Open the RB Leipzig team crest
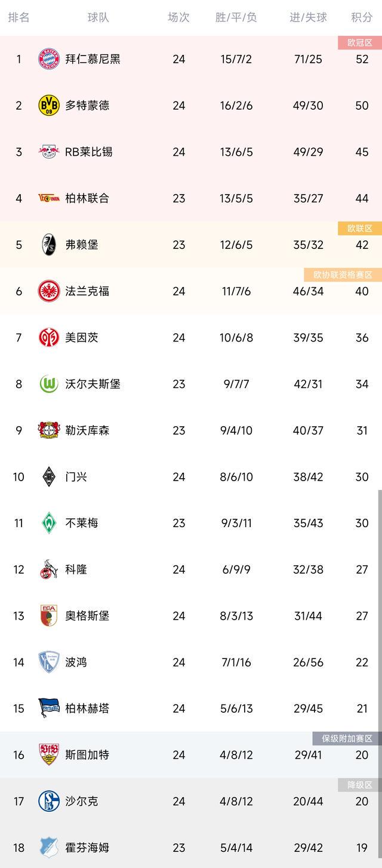 (x=49, y=152)
